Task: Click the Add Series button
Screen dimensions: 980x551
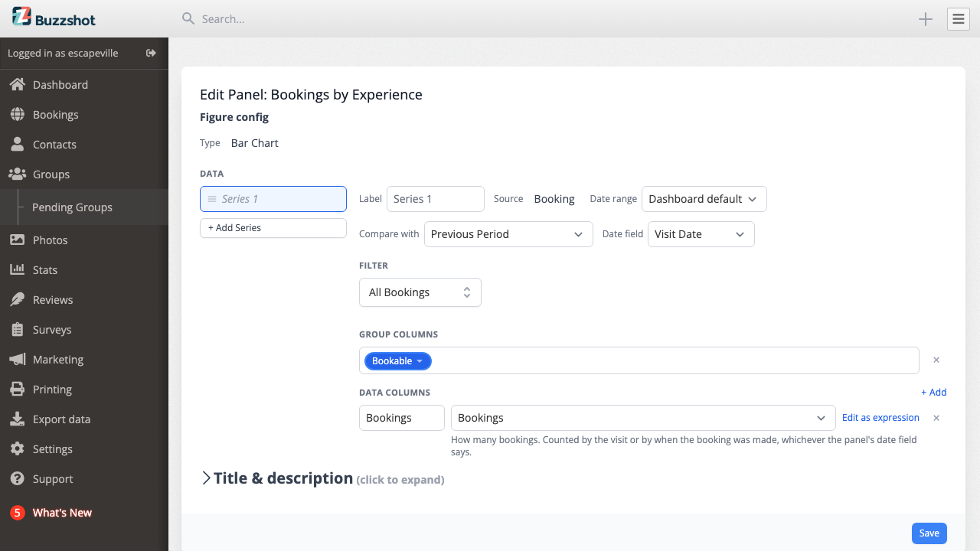Action: (x=273, y=228)
